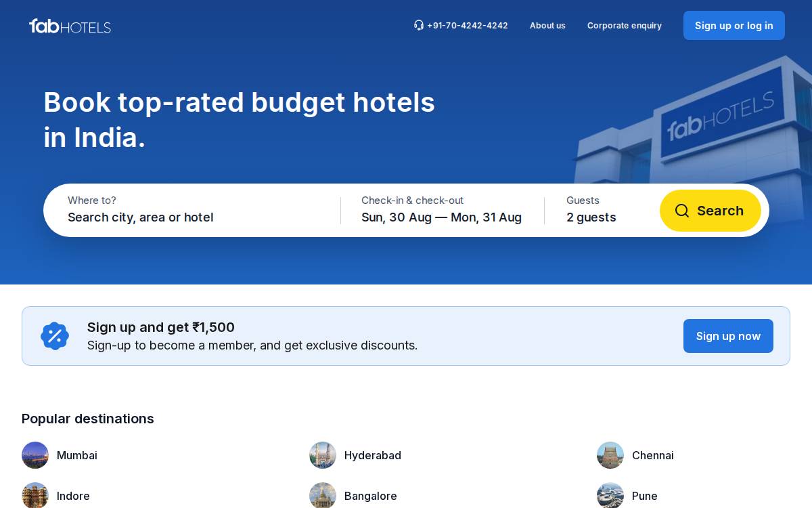The width and height of the screenshot is (812, 508).
Task: Select the Bangalore destination thumbnail
Action: pyautogui.click(x=323, y=495)
